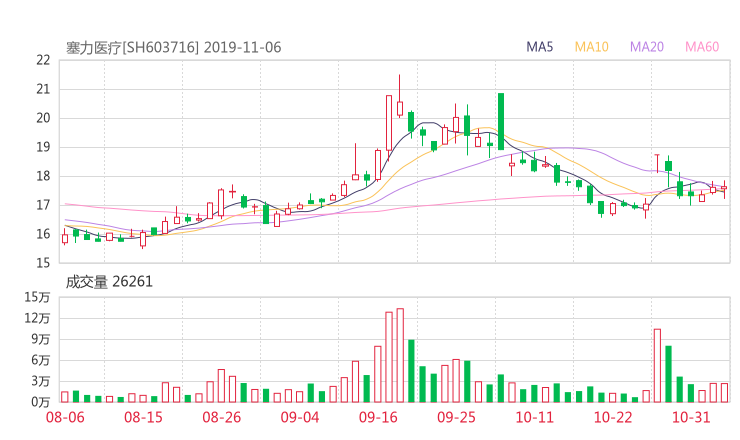Screen dimensions: 740x440
Task: Click the candlestick with wick reaching 21.5
Action: click(400, 96)
